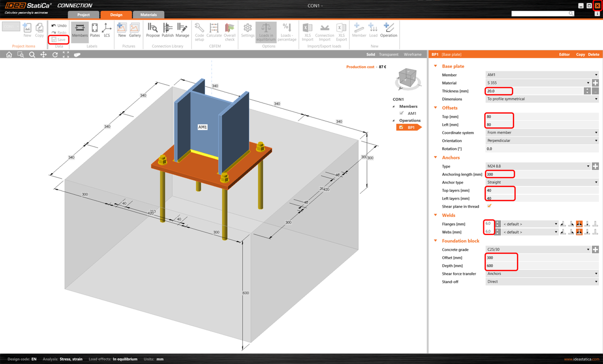This screenshot has width=603, height=364.
Task: Open the Concrete grade dropdown
Action: 589,249
